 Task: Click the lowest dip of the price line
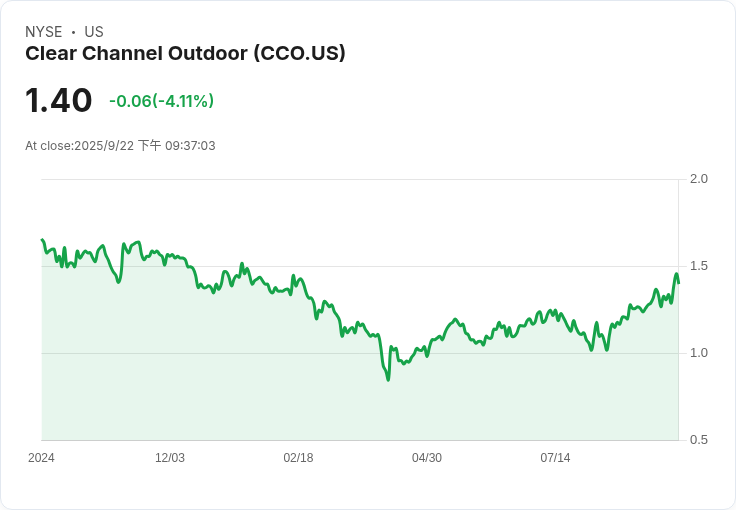pos(388,379)
